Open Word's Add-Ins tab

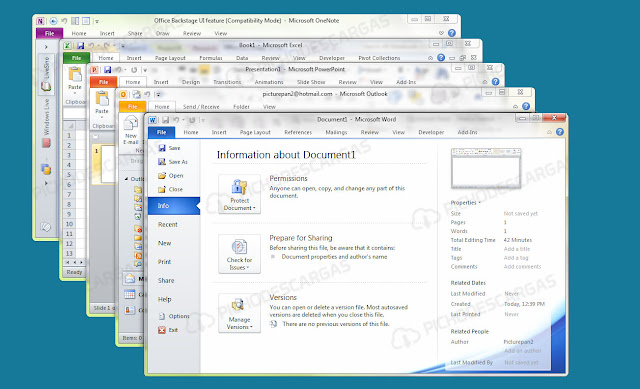467,132
